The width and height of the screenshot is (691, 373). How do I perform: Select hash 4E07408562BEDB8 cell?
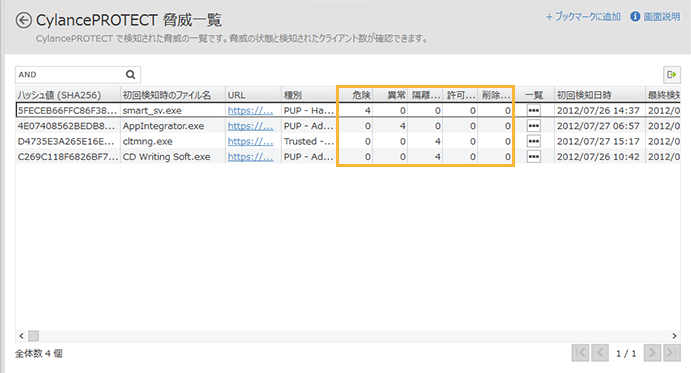click(x=67, y=126)
